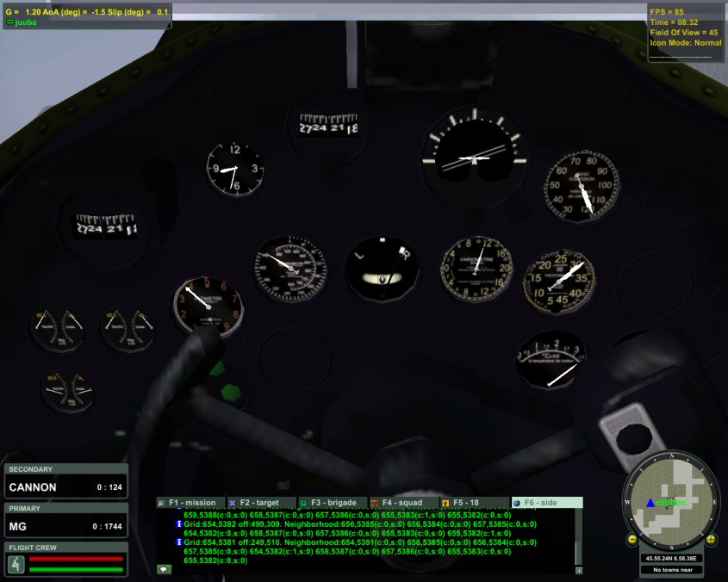Click the Grid:654,5381 info message icon
The width and height of the screenshot is (728, 582).
178,542
